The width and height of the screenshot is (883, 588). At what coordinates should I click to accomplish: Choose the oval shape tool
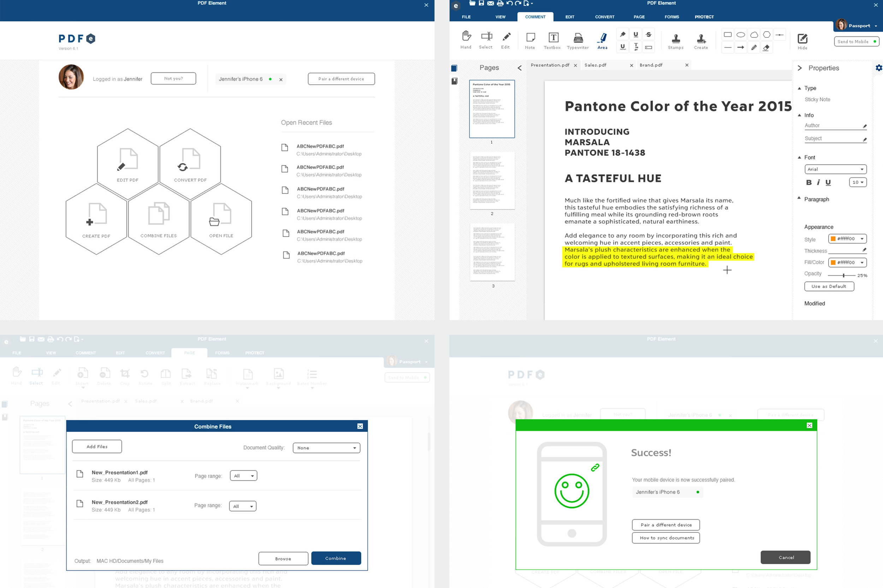tap(740, 35)
